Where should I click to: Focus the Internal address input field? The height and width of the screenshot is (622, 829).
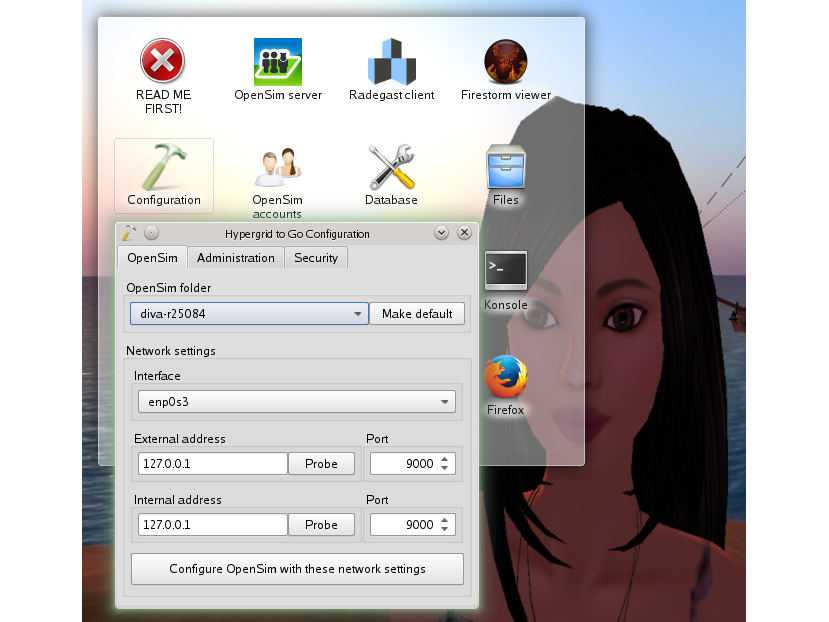(x=213, y=525)
